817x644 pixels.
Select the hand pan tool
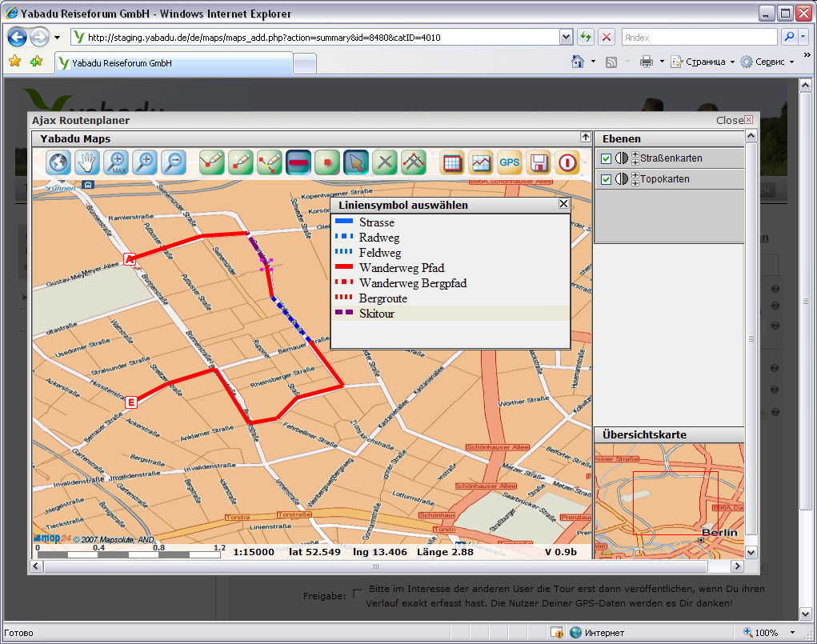point(87,162)
